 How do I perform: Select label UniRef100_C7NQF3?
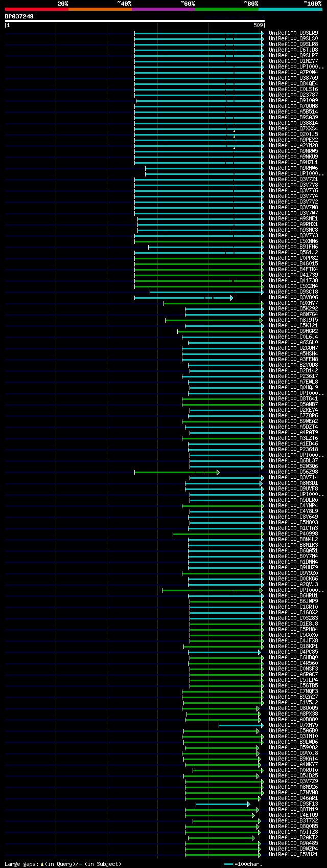pos(293,692)
